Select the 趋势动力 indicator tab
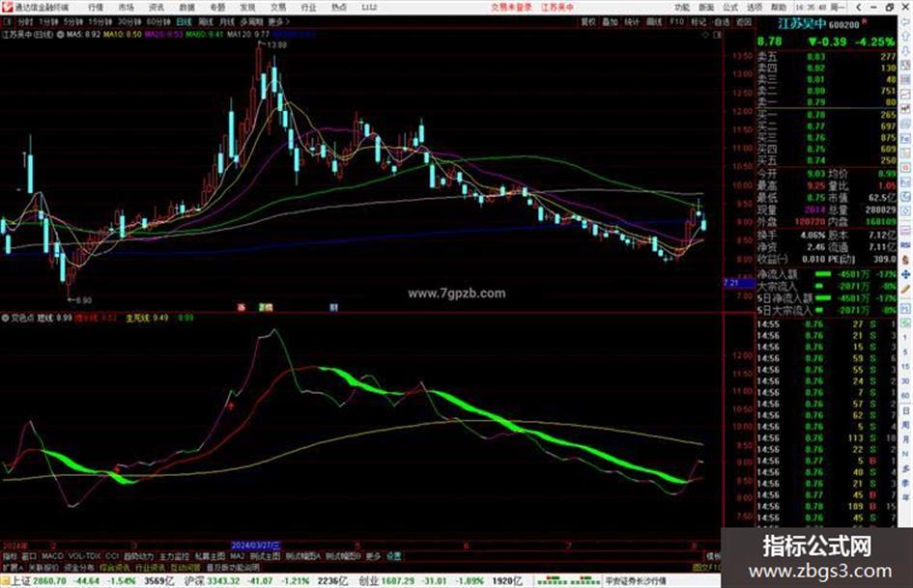 [x=138, y=556]
